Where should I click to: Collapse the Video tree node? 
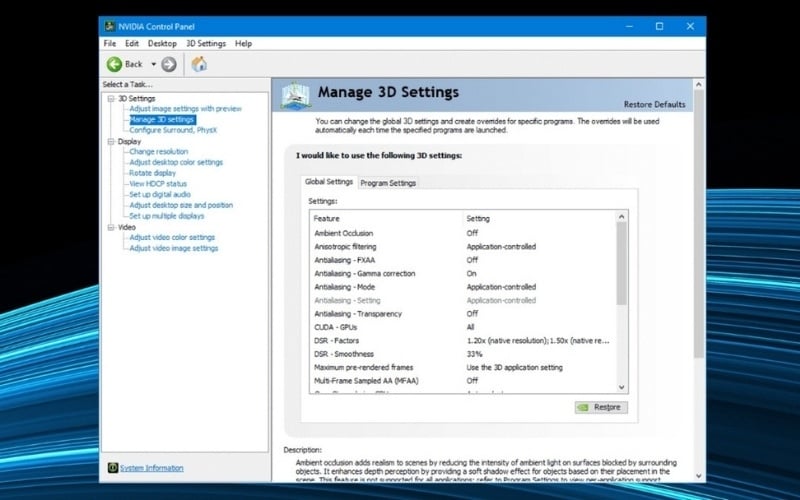[x=111, y=227]
